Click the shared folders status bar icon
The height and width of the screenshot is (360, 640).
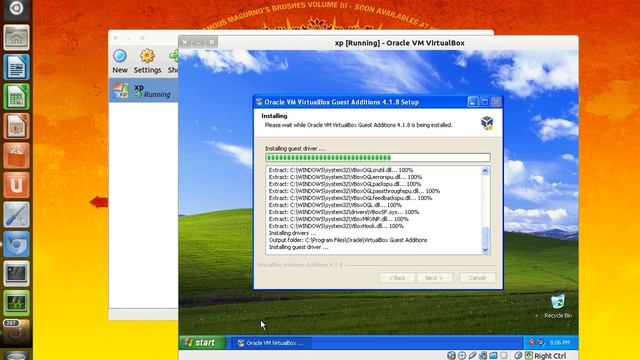(493, 356)
